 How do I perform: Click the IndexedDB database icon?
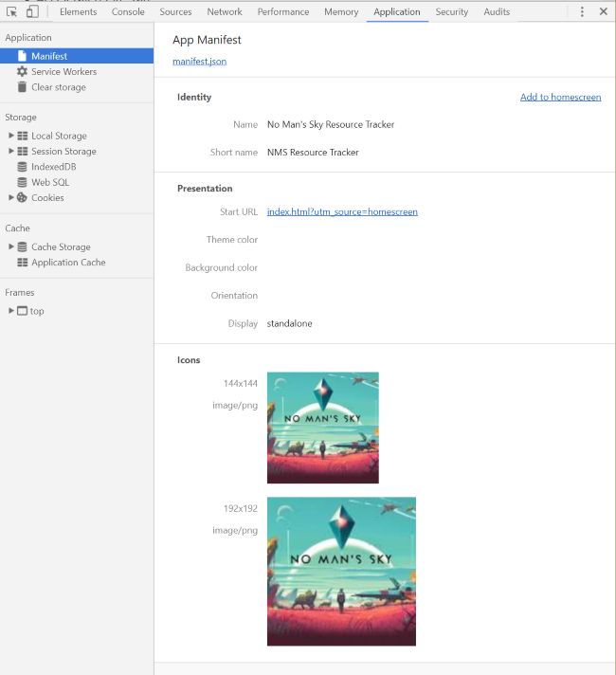[22, 167]
